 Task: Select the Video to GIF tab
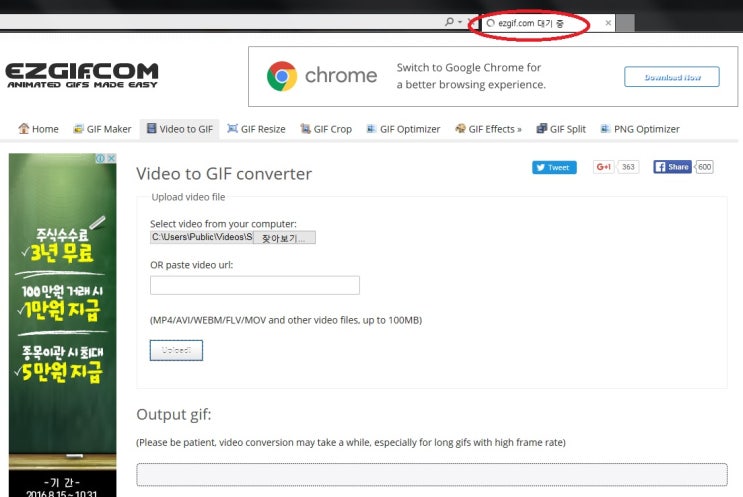tap(180, 129)
